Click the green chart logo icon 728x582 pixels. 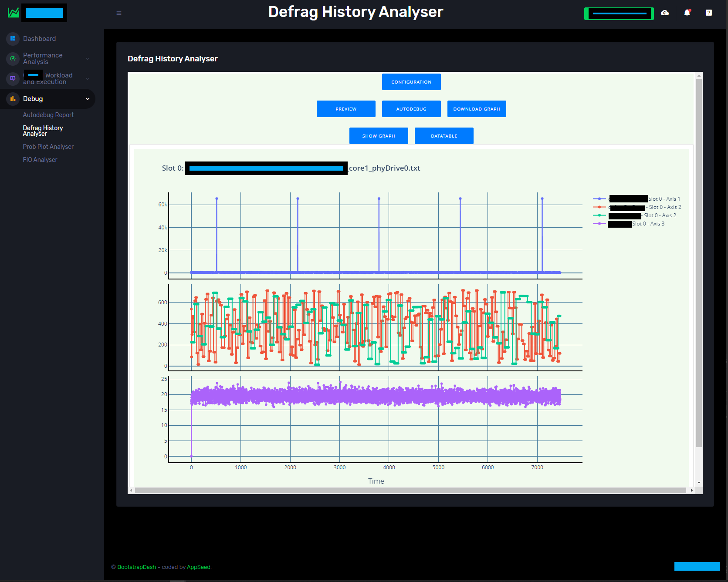click(x=14, y=13)
